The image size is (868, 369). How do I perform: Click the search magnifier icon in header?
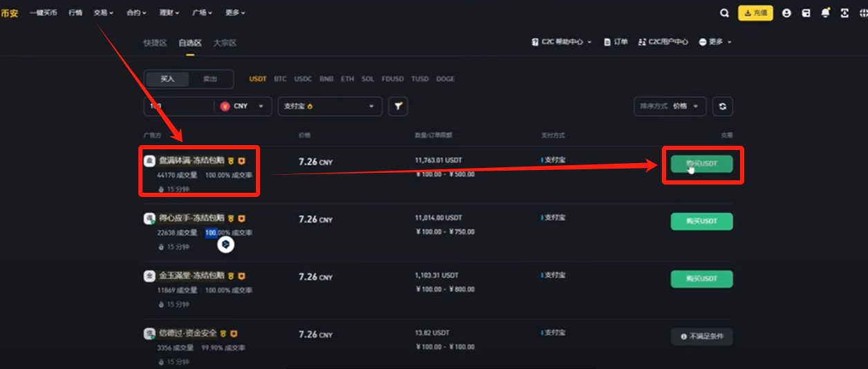(724, 13)
